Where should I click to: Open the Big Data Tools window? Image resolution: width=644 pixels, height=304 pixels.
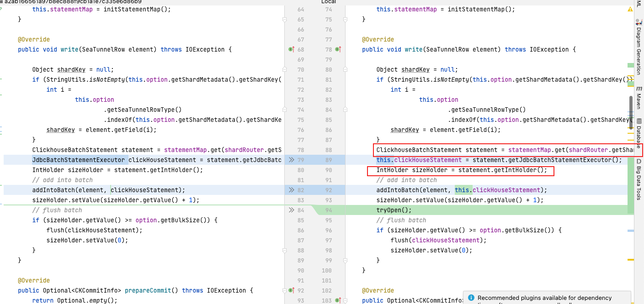[x=639, y=180]
